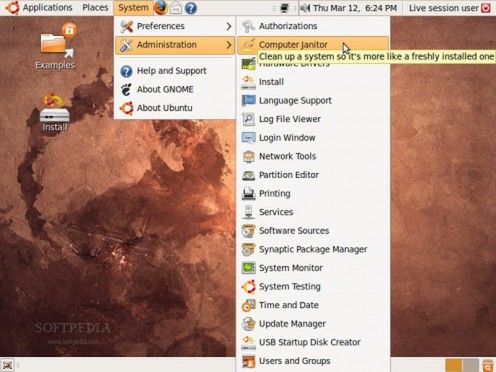Click the USB Startup Disk Creator icon
This screenshot has width=496, height=372.
point(248,342)
